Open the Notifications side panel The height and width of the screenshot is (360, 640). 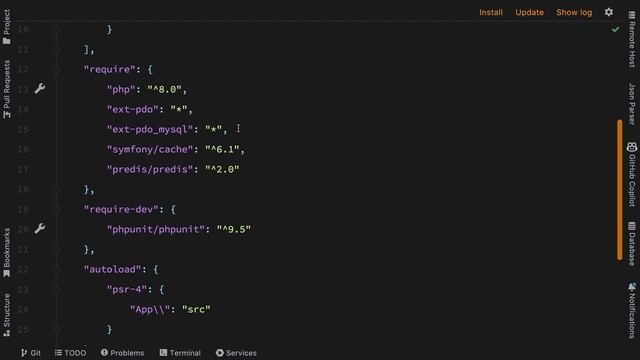coord(632,310)
